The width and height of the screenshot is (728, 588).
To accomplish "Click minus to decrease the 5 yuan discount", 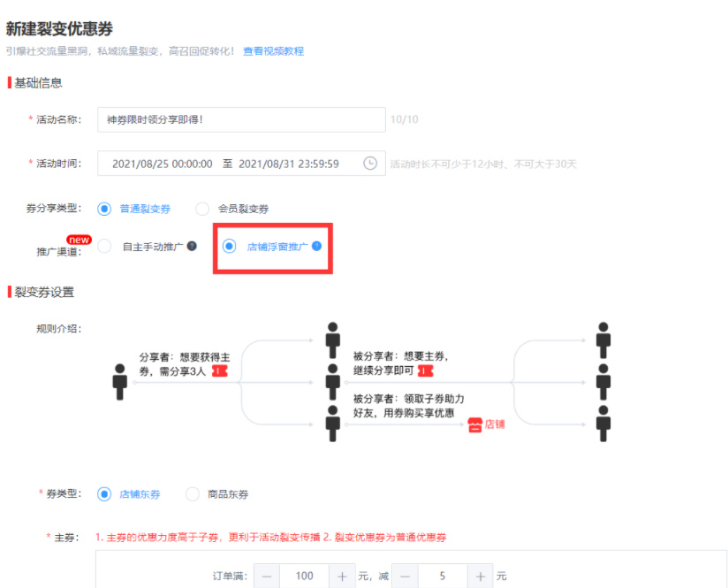I will pyautogui.click(x=403, y=576).
